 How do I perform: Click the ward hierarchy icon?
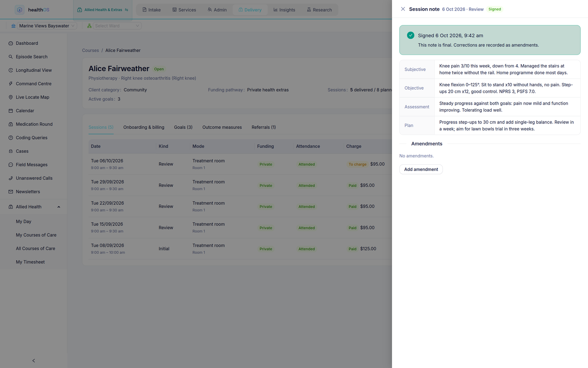point(89,26)
